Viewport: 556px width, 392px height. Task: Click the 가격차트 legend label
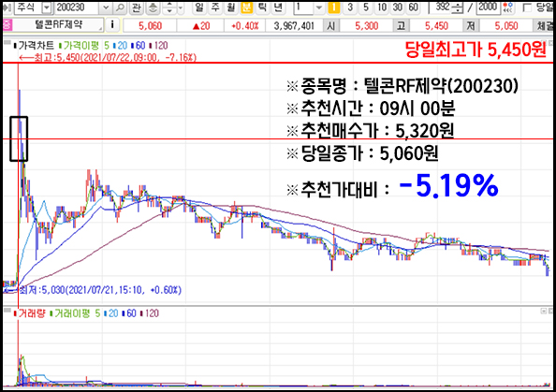(34, 45)
